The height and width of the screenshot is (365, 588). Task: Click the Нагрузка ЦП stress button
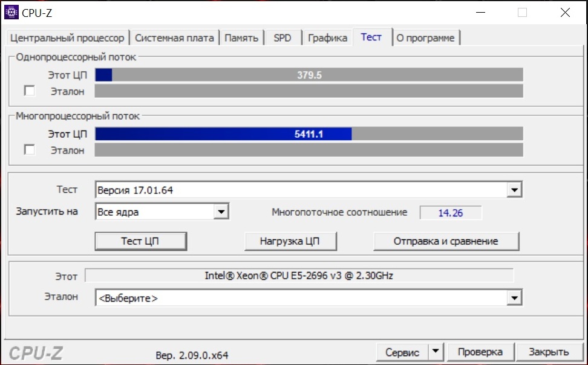point(290,241)
